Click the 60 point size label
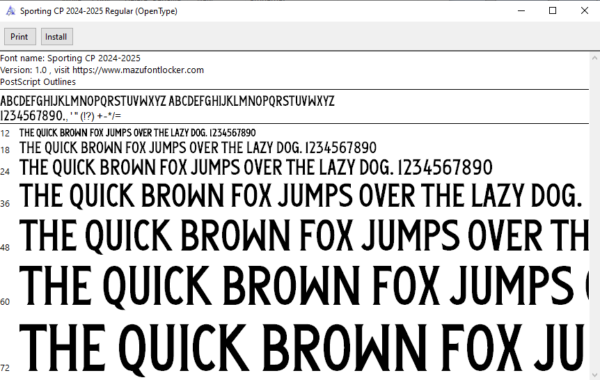 pos(5,302)
